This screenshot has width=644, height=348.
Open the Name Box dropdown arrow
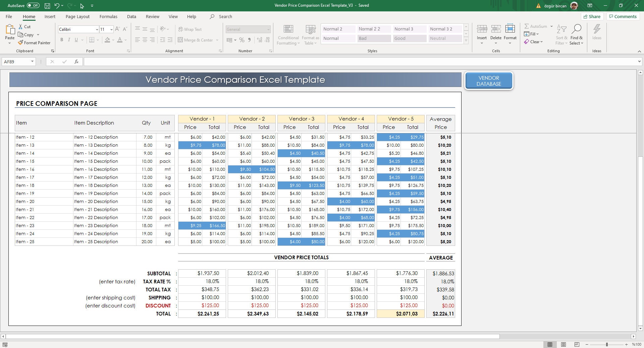point(32,62)
